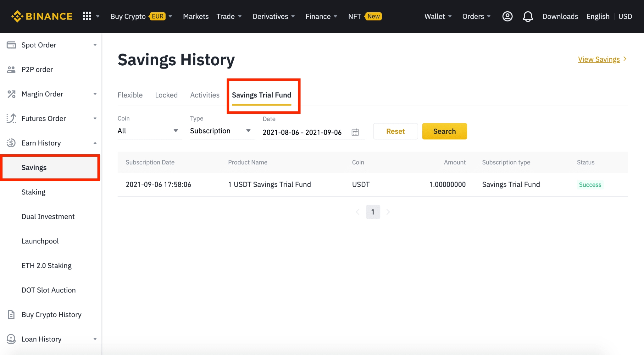Expand the Spot Order sidebar section
The height and width of the screenshot is (355, 644).
[95, 45]
